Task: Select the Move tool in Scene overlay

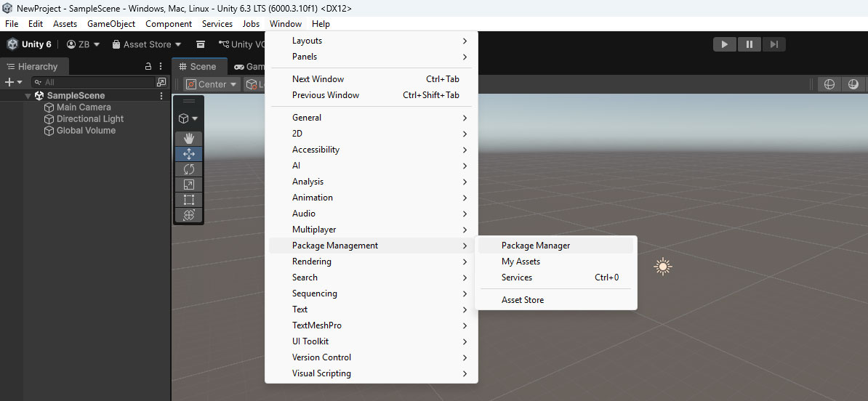Action: click(x=189, y=154)
